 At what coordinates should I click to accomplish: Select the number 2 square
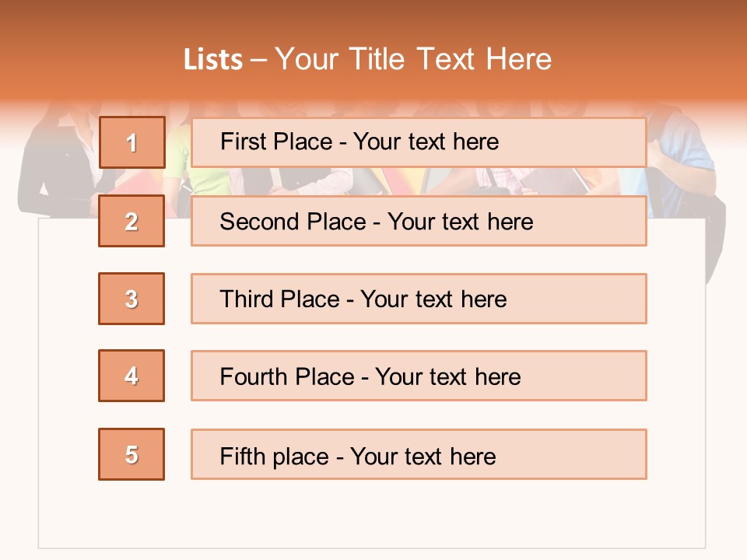[x=132, y=221]
